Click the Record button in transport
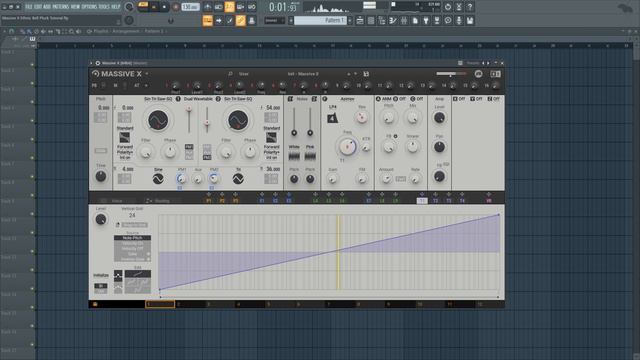 click(x=176, y=7)
